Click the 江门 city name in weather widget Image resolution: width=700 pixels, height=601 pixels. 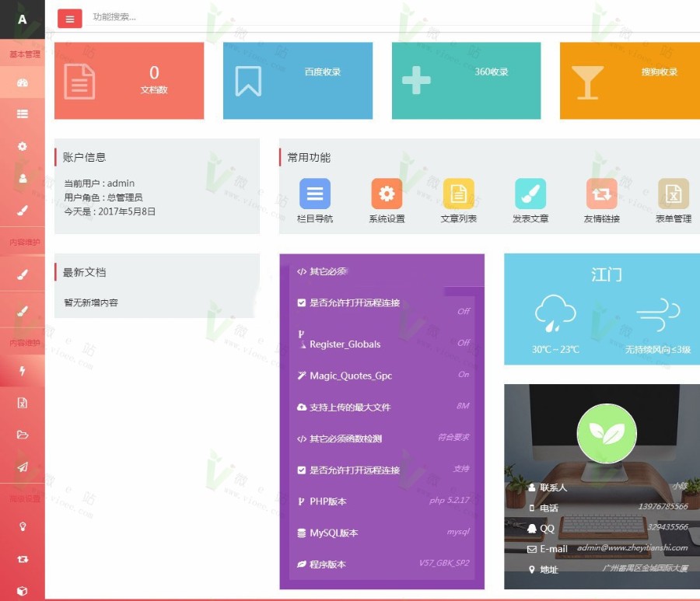point(606,274)
